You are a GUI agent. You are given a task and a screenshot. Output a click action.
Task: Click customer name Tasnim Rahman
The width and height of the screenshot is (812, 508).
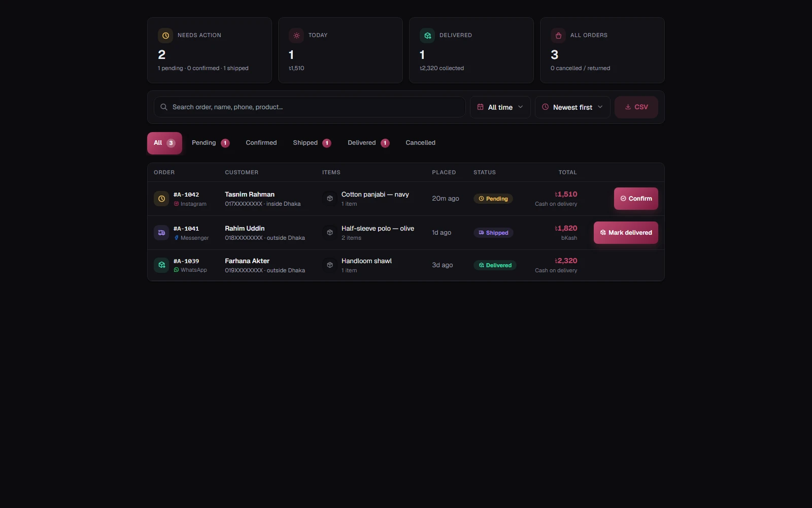pyautogui.click(x=250, y=195)
